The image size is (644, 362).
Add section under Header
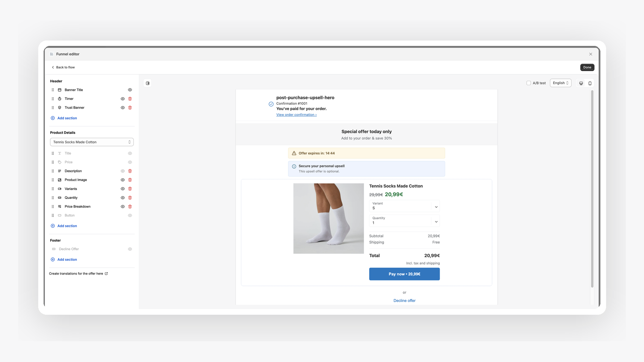64,118
